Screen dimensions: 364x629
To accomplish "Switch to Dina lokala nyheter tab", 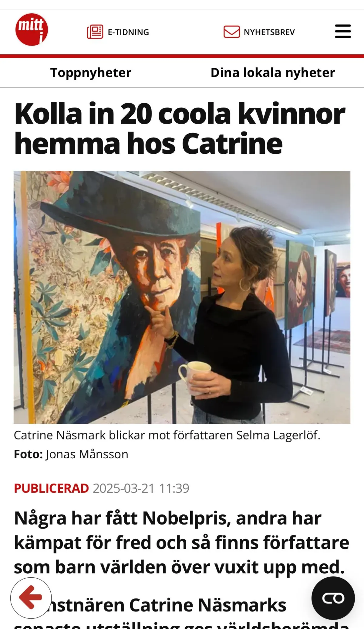I will tap(273, 73).
